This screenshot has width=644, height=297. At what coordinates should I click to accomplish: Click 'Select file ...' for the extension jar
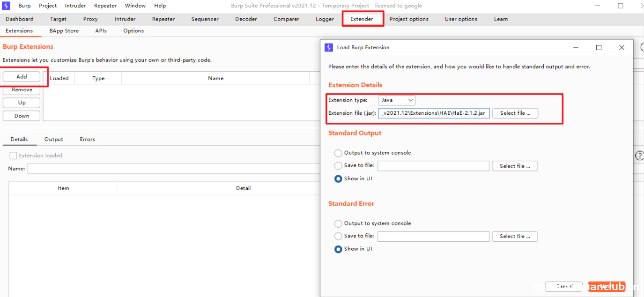tap(515, 113)
